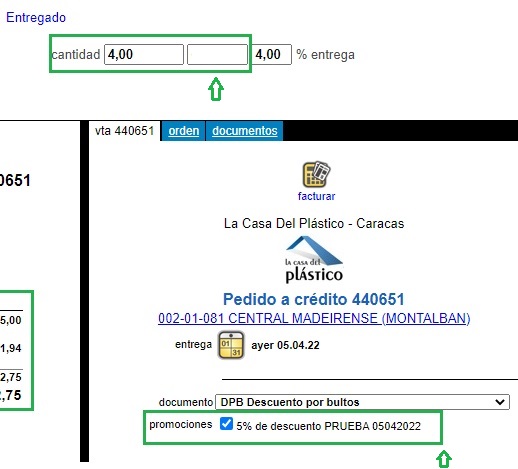Click the facturar calculator icon

[x=316, y=174]
